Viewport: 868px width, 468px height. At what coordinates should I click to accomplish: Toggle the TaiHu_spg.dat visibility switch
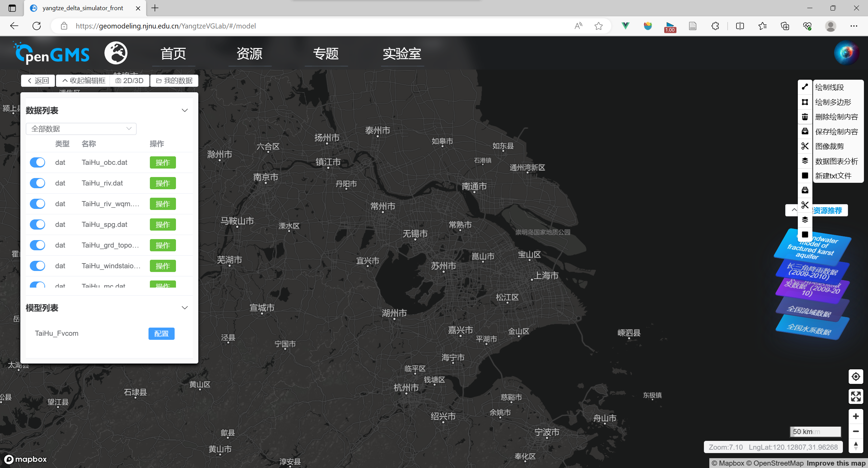point(37,225)
